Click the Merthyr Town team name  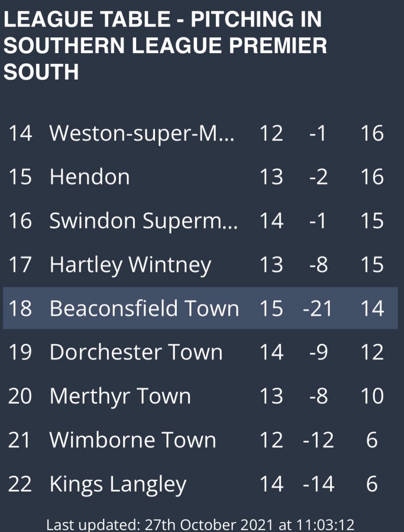coord(120,396)
